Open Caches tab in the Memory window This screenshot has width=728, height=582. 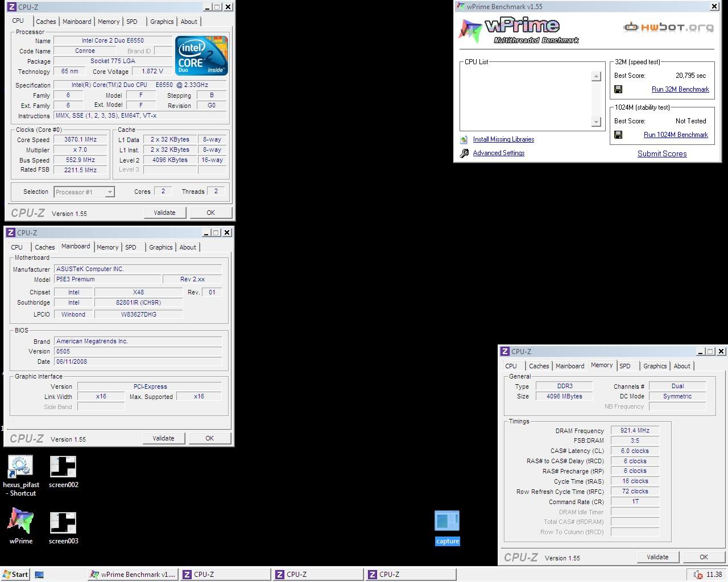tap(539, 366)
